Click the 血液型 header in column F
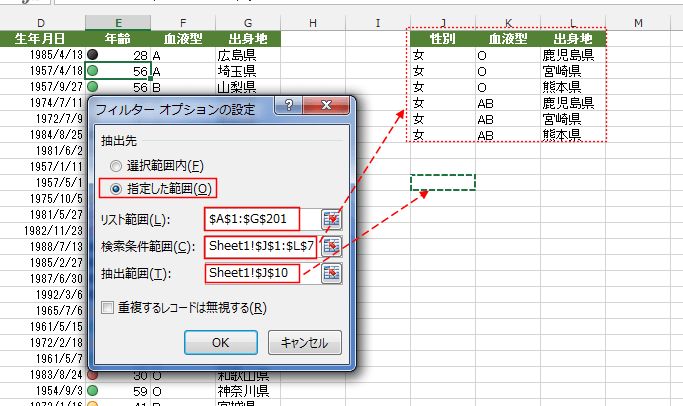Viewport: 683px width, 406px height. pyautogui.click(x=183, y=39)
